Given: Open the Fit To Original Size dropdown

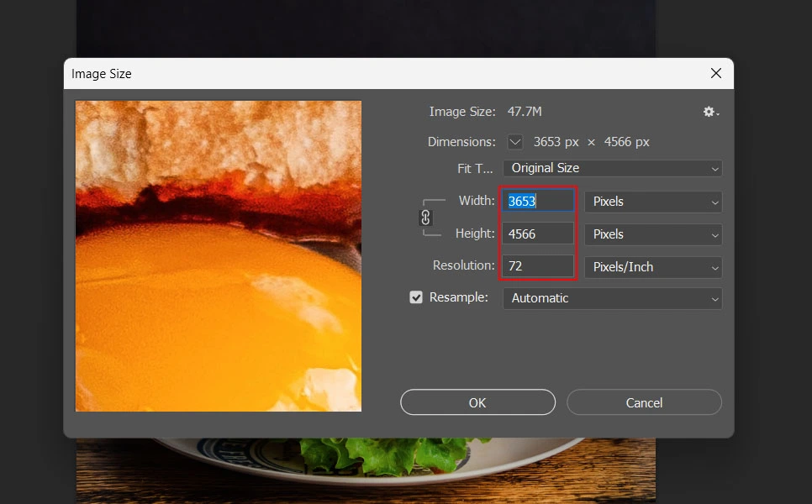Looking at the screenshot, I should click(x=613, y=168).
